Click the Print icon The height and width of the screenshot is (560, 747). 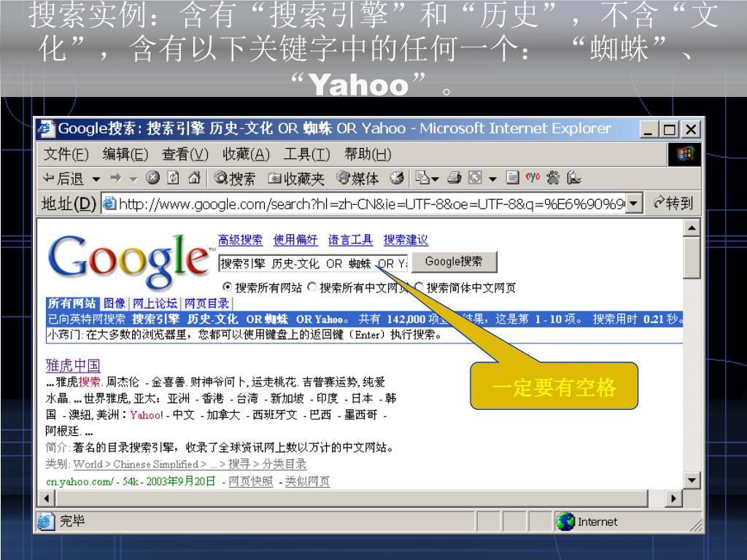pyautogui.click(x=454, y=178)
